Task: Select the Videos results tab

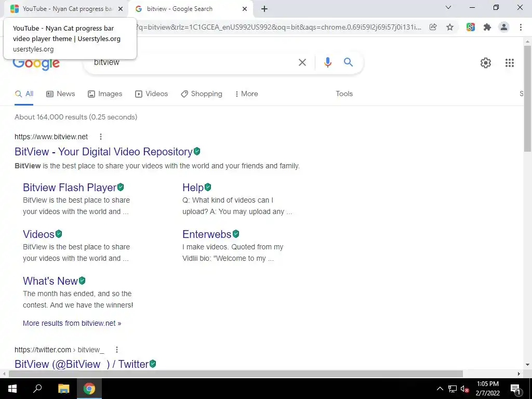Action: click(x=151, y=94)
